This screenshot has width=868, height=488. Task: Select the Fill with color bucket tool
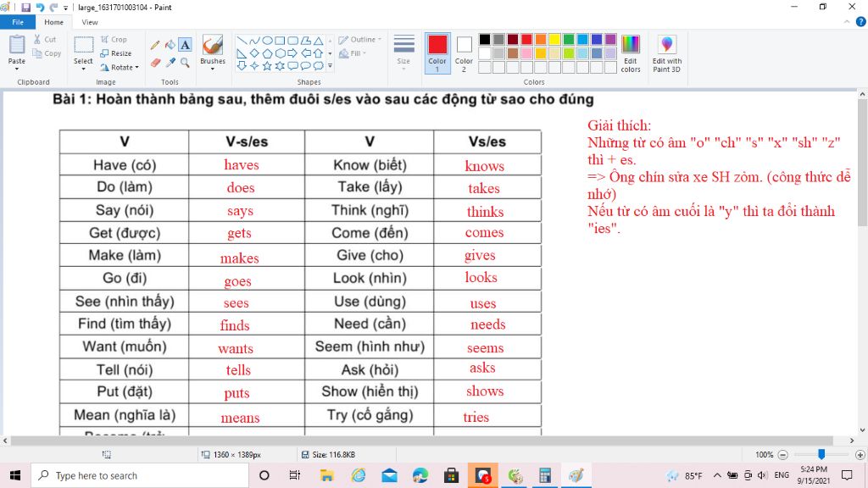coord(170,46)
